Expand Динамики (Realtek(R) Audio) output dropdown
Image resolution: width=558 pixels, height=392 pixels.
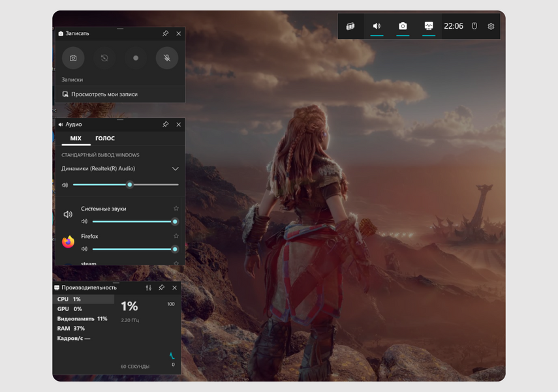175,169
